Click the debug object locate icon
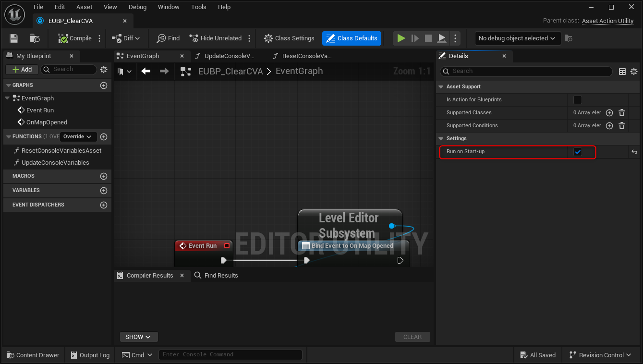This screenshot has height=364, width=643. click(x=569, y=38)
